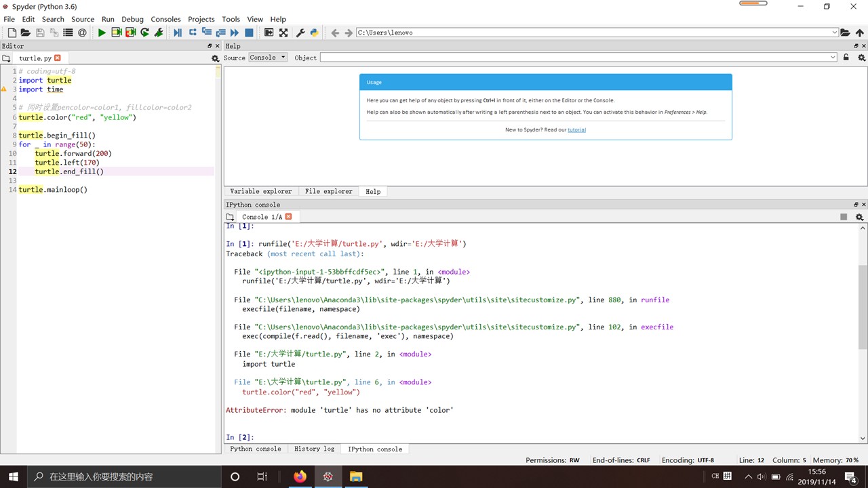Go forward with the right arrow
868x488 pixels.
tap(349, 33)
